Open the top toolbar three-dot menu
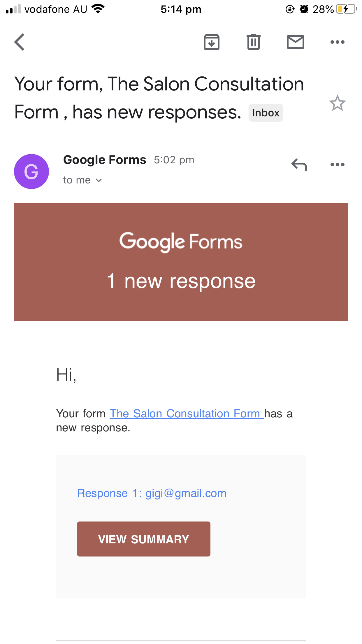 [x=338, y=42]
